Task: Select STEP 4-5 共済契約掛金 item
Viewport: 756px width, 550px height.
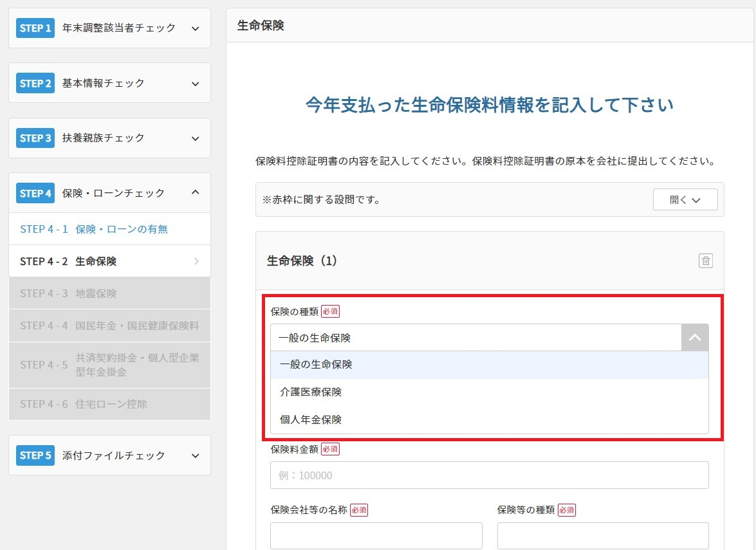Action: [x=109, y=365]
